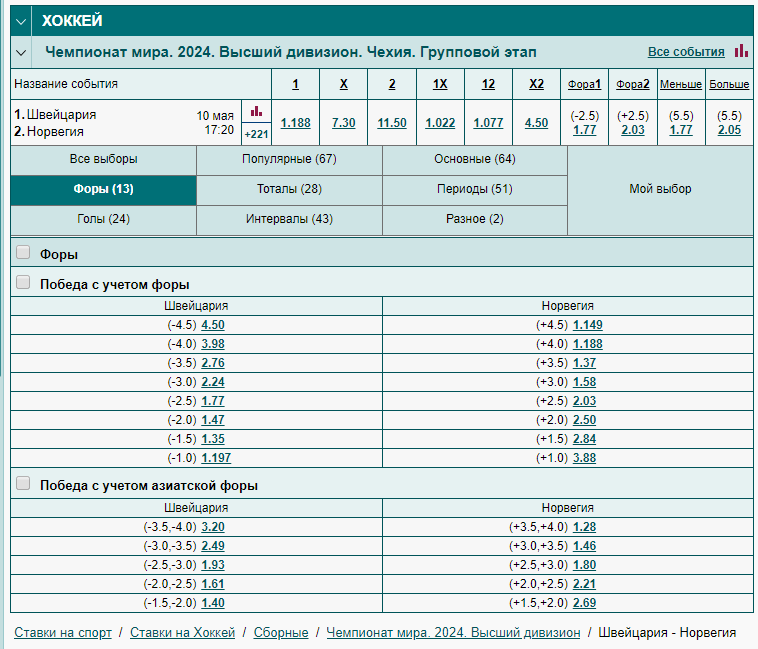Image resolution: width=758 pixels, height=649 pixels.
Task: Bet Asian handicap (-3.0,-3.5) at 2.49
Action: click(213, 546)
